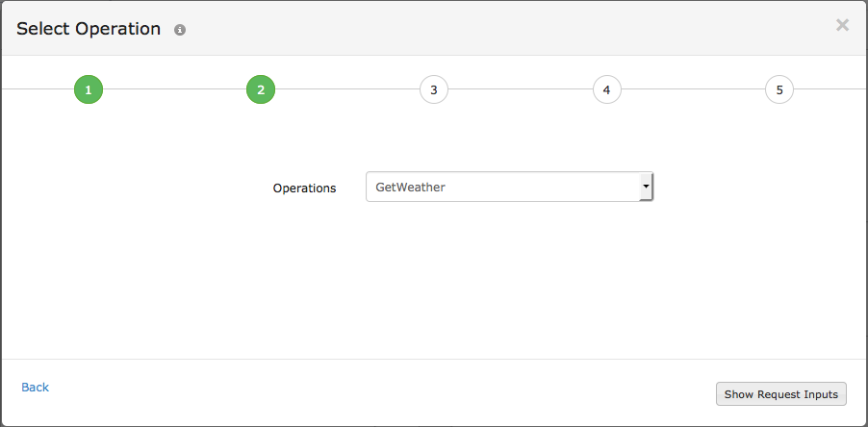868x427 pixels.
Task: Jump to step 3 in wizard
Action: (x=434, y=90)
